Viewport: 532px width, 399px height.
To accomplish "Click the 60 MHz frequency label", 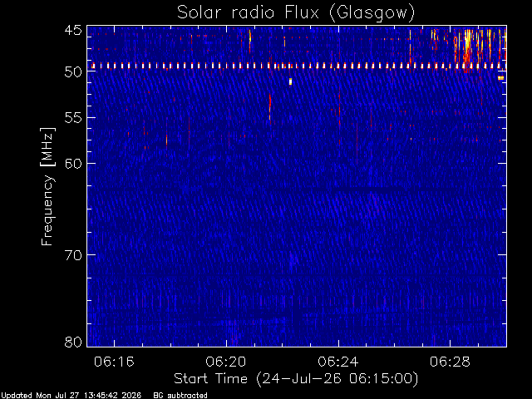I will [73, 164].
